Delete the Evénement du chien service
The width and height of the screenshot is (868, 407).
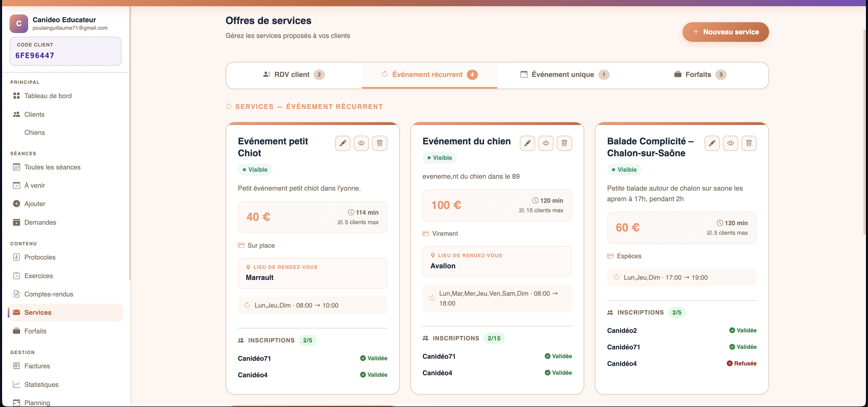[x=564, y=143]
